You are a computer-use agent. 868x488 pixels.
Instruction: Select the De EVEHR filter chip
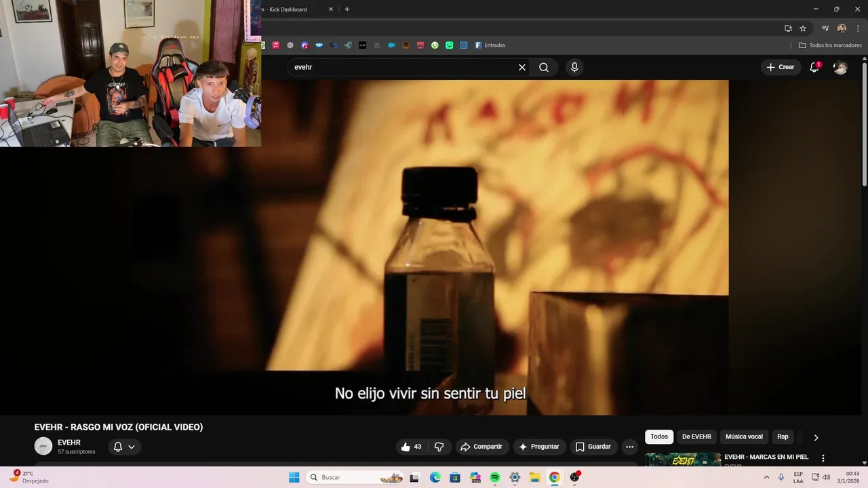[696, 437]
